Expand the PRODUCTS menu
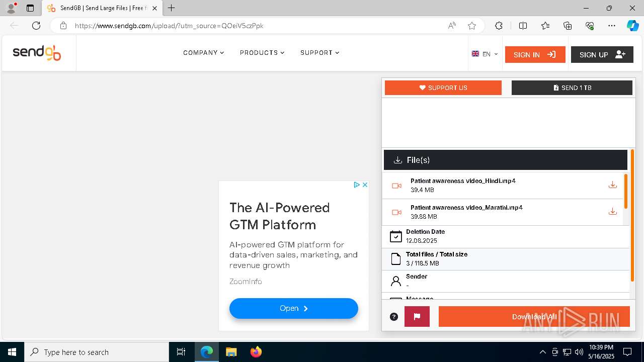This screenshot has height=362, width=644. coord(262,53)
